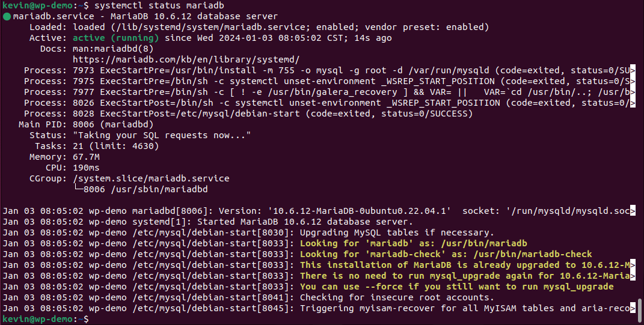Click the 8006 /usr/sbin/mariadbd tree entry
The width and height of the screenshot is (644, 325).
pos(141,190)
